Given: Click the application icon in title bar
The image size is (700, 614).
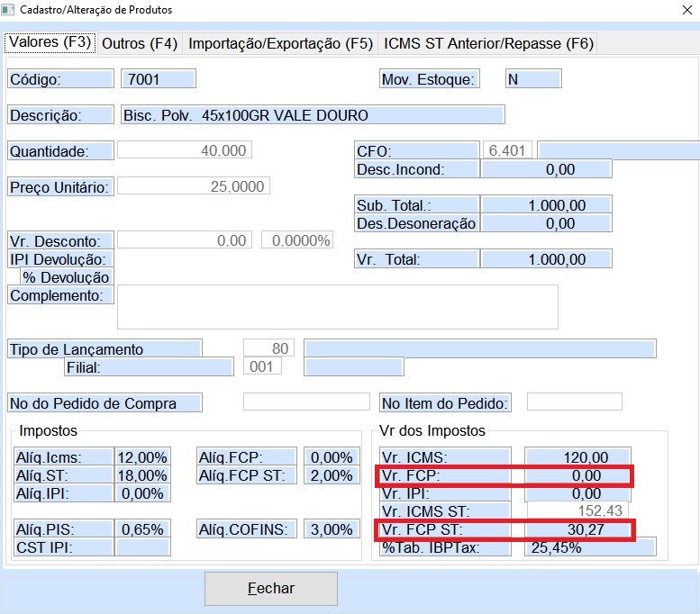Looking at the screenshot, I should 9,10.
